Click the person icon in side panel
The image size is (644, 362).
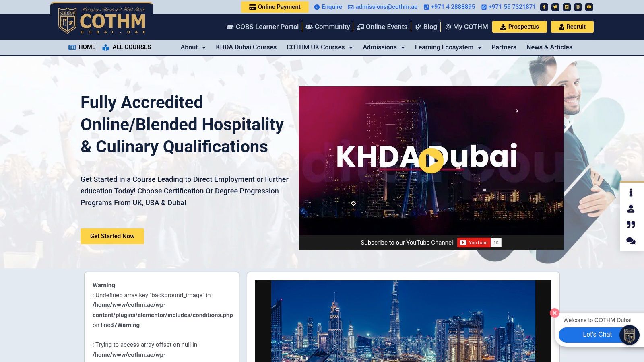631,209
